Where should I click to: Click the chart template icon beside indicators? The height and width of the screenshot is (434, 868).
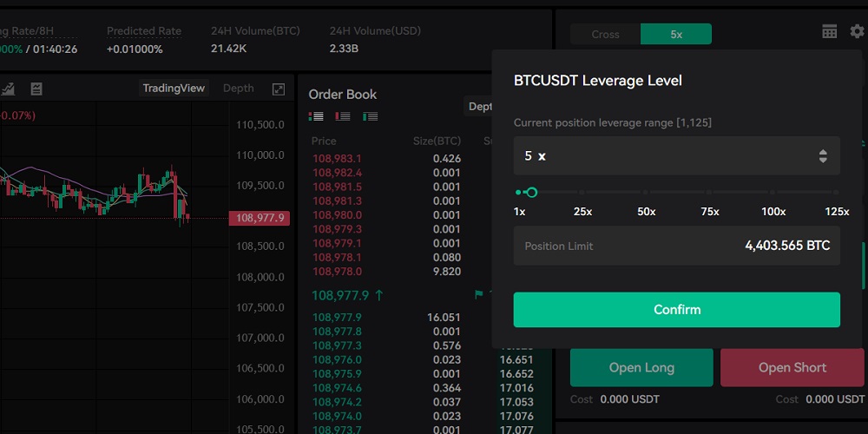point(36,89)
